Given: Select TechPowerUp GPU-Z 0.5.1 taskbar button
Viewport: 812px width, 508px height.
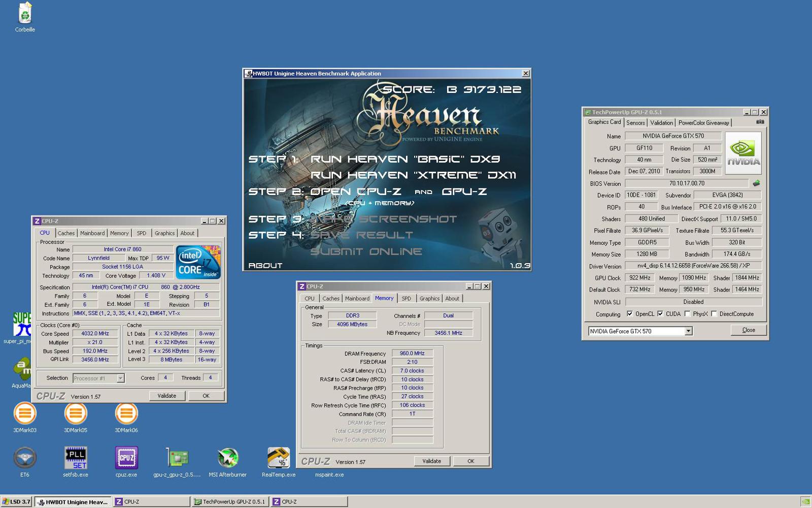Looking at the screenshot, I should point(230,501).
